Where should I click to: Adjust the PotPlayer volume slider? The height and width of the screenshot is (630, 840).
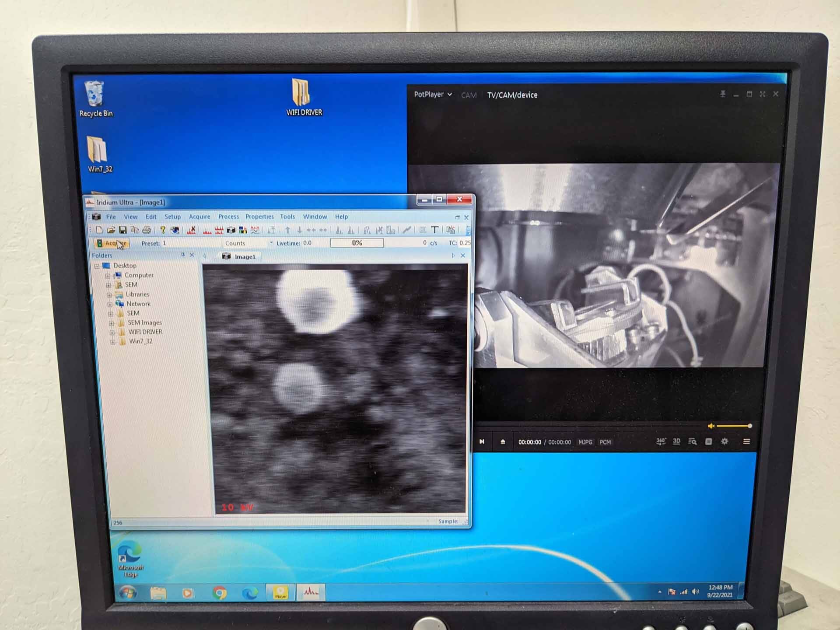pyautogui.click(x=734, y=426)
